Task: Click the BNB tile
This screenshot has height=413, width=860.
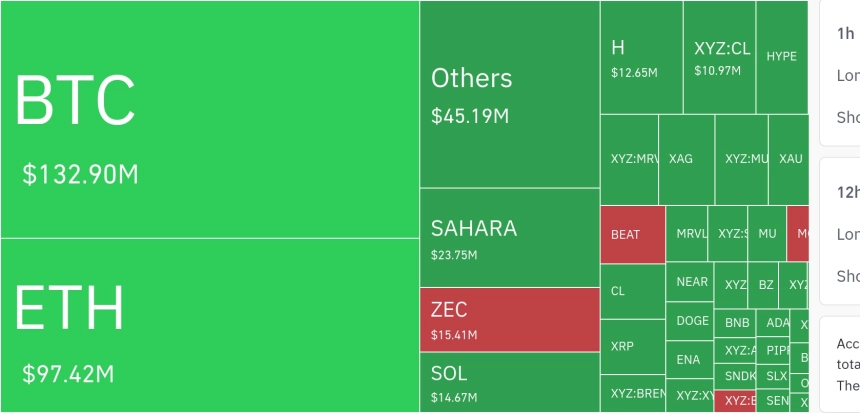Action: coord(735,323)
